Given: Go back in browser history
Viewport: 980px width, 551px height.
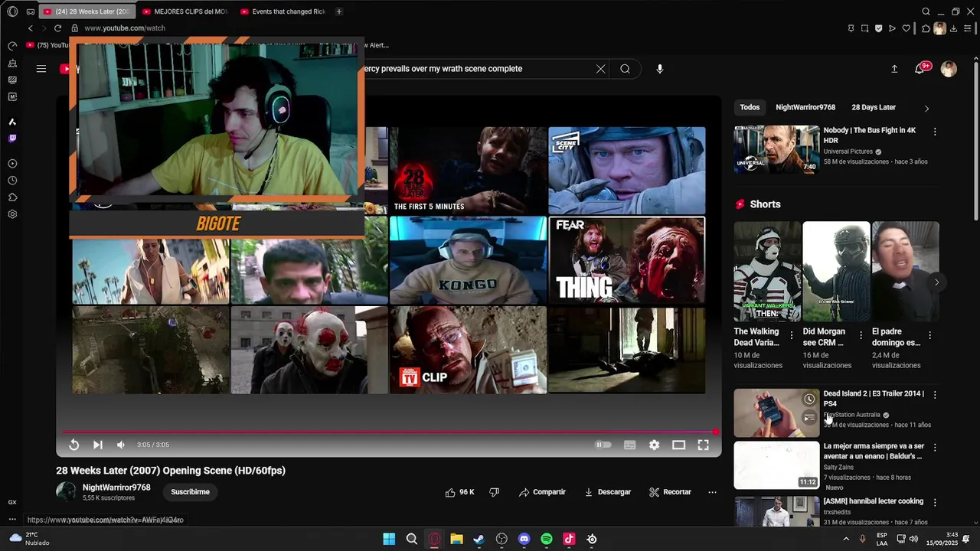Looking at the screenshot, I should click(x=31, y=28).
